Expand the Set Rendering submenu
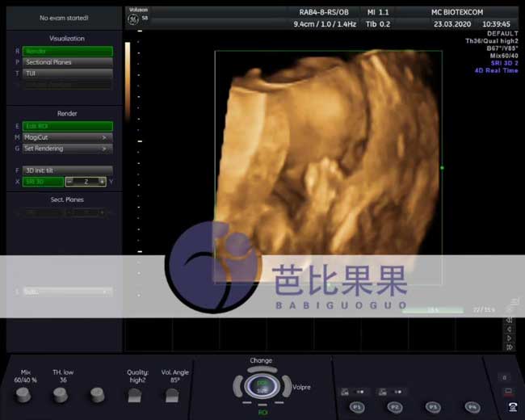The image size is (525, 420). [x=67, y=149]
